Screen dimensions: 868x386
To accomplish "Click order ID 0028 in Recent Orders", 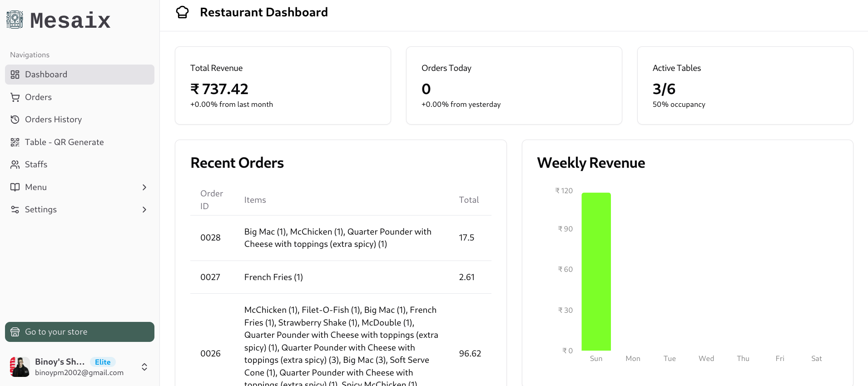I will point(210,238).
